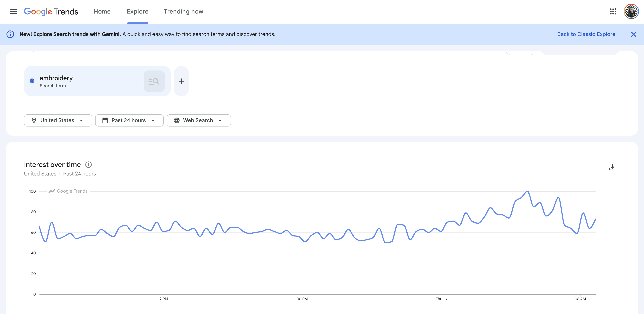Open the hamburger main menu
Image resolution: width=644 pixels, height=314 pixels.
tap(13, 11)
